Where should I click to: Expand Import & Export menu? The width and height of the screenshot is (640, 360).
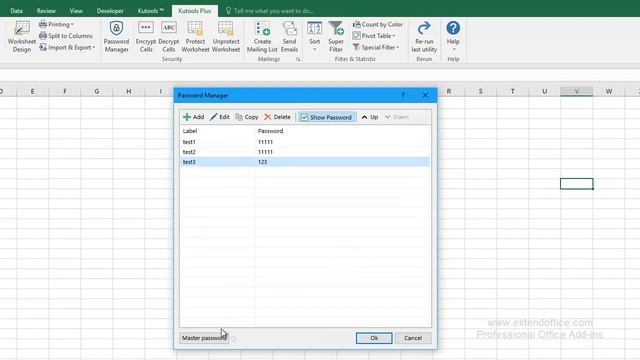point(67,47)
